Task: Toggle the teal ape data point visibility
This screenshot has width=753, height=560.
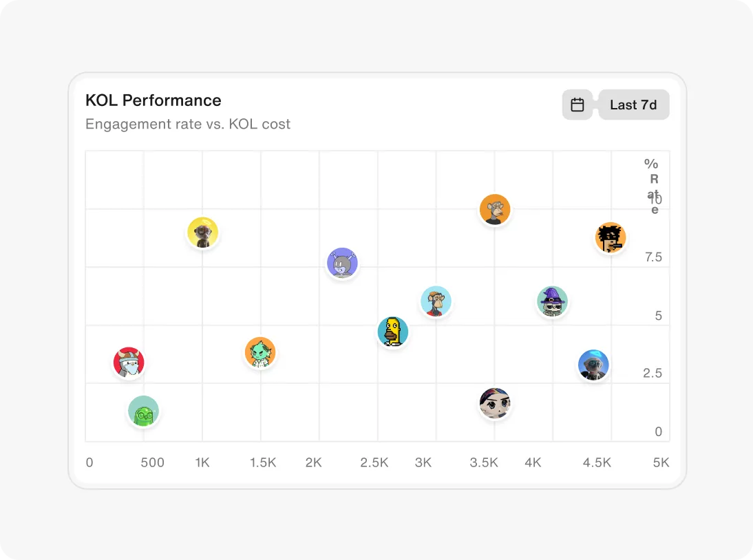Action: coord(435,301)
